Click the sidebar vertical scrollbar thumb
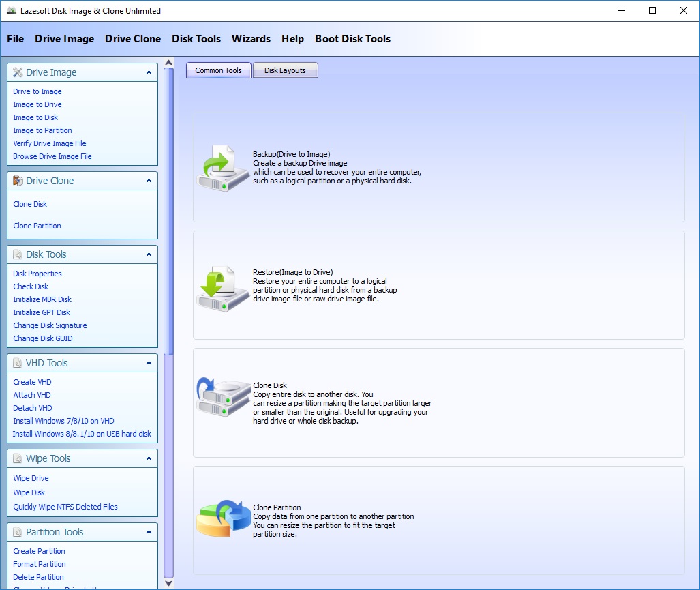 click(x=168, y=211)
